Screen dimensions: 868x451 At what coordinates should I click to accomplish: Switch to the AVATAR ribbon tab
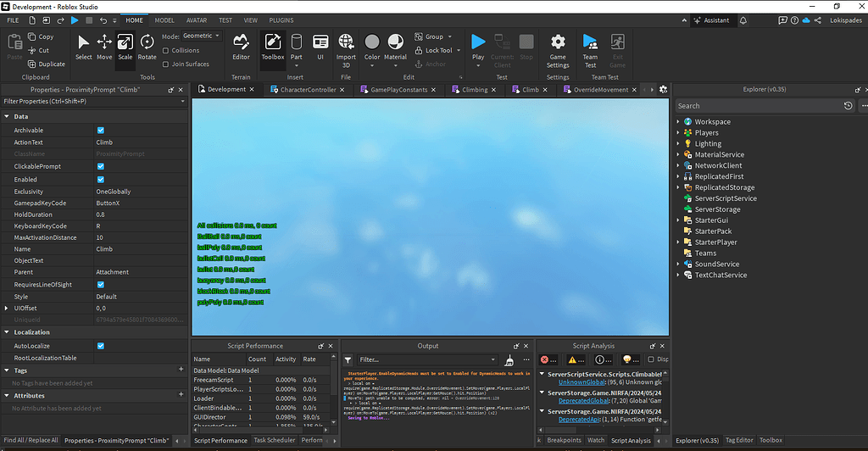[197, 19]
